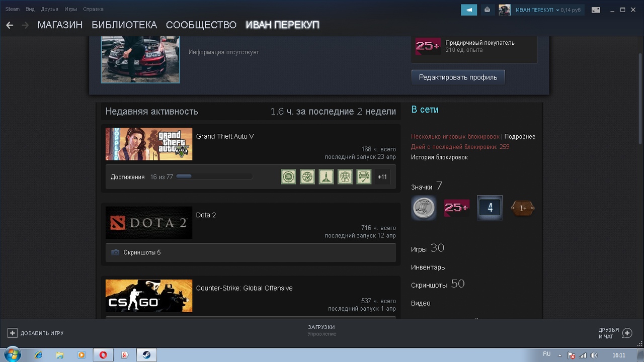Click the Подробнее ban details link
The height and width of the screenshot is (362, 644).
point(520,137)
